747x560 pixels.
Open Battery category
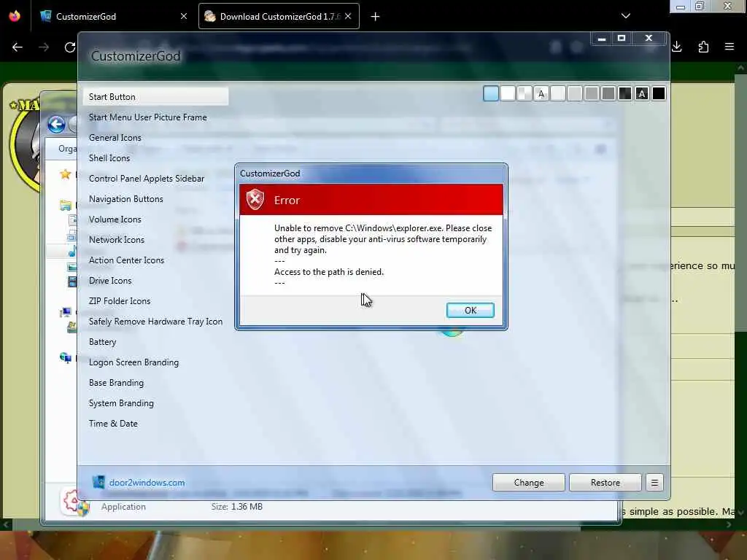coord(102,343)
